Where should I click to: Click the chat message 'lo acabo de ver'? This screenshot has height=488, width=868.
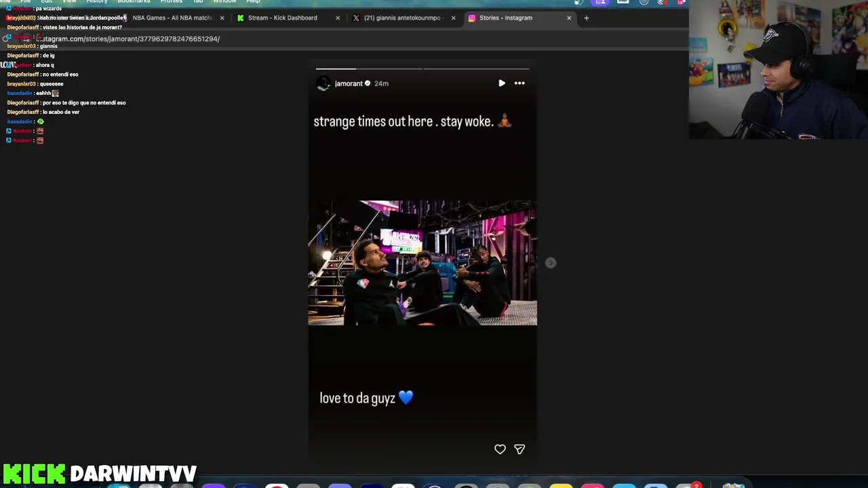61,112
